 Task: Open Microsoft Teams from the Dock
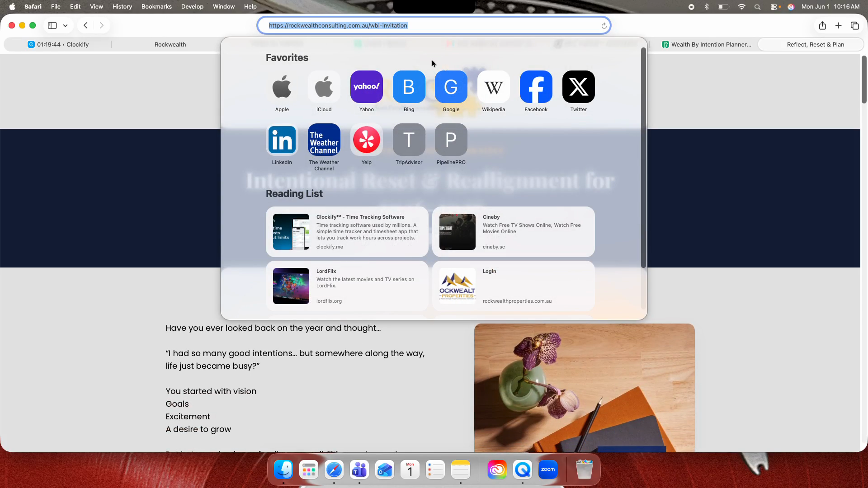pyautogui.click(x=359, y=470)
